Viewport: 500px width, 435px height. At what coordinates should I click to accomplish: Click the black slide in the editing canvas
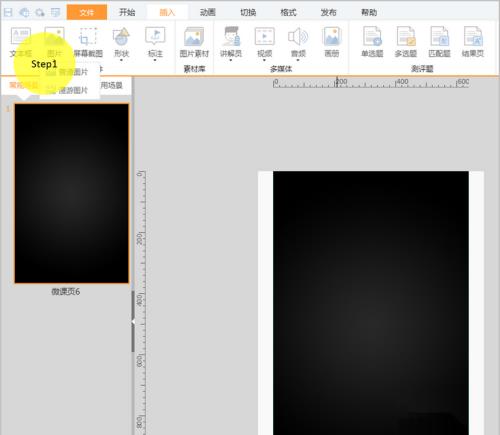pyautogui.click(x=371, y=303)
